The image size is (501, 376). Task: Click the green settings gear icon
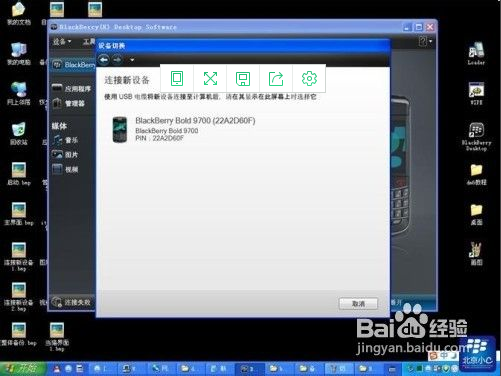309,79
